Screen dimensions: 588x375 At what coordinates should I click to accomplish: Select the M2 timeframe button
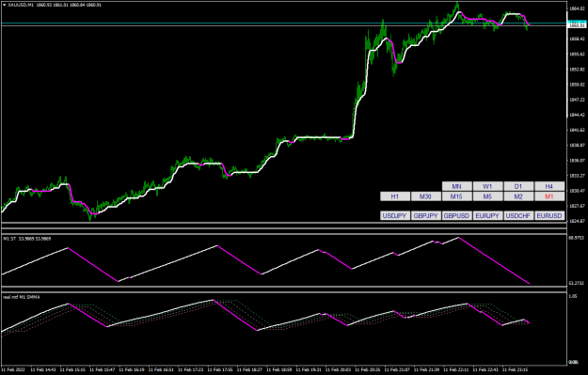click(x=518, y=196)
